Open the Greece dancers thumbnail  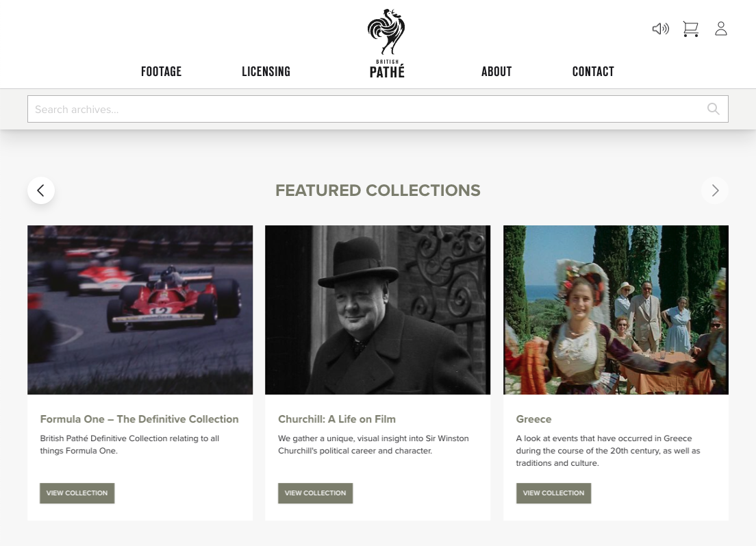(x=616, y=310)
